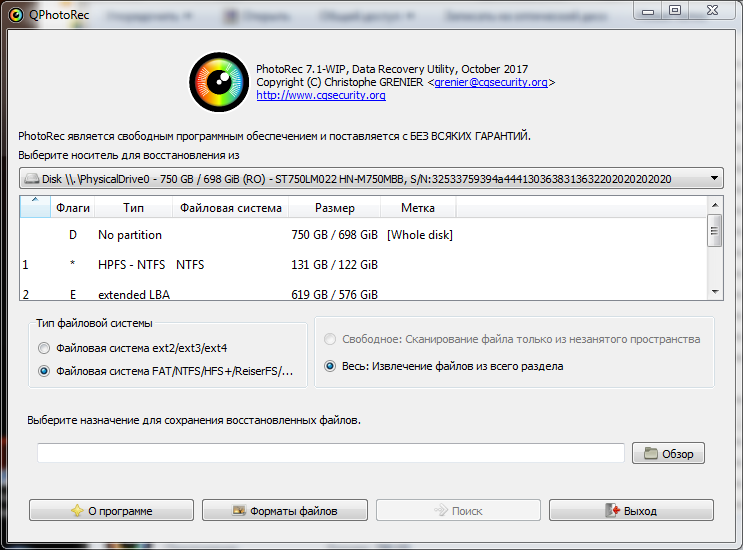Select the HPFS - NTFS partition row
This screenshot has height=550, width=743.
click(363, 264)
